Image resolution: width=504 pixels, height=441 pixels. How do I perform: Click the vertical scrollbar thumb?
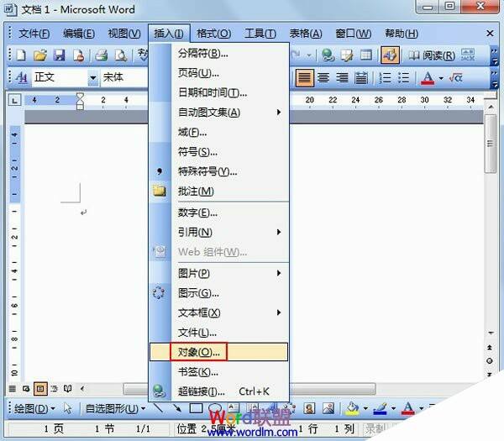coord(490,144)
